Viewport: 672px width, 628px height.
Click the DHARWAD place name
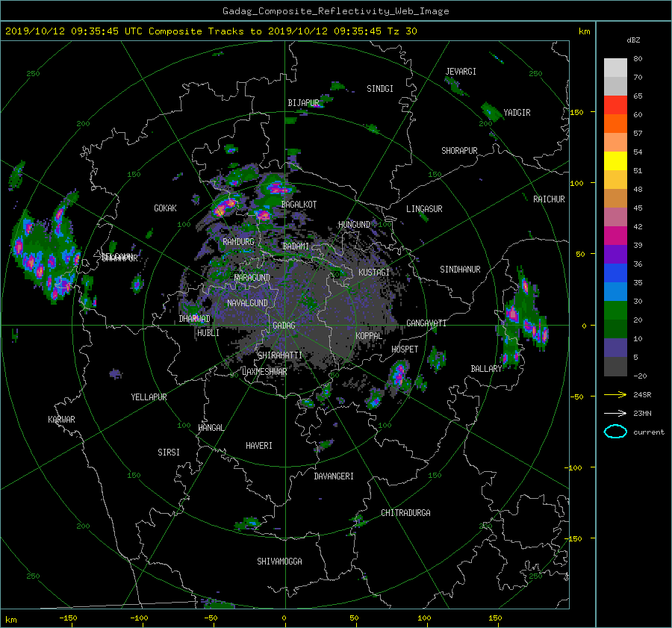[x=194, y=319]
